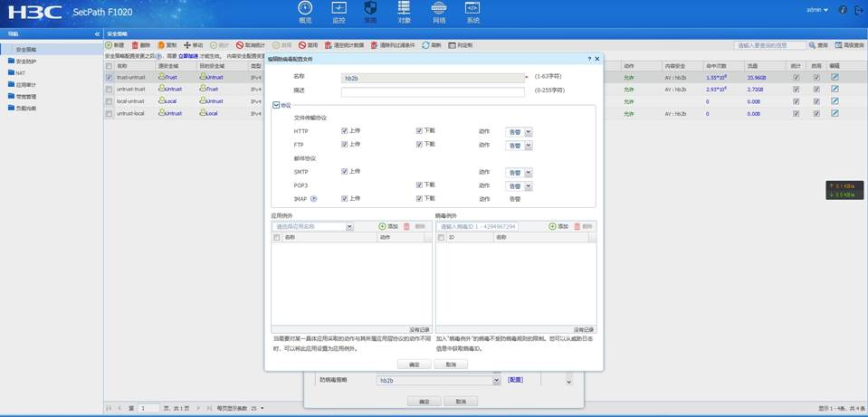
Task: Click the 立即加速 link
Action: [x=187, y=56]
